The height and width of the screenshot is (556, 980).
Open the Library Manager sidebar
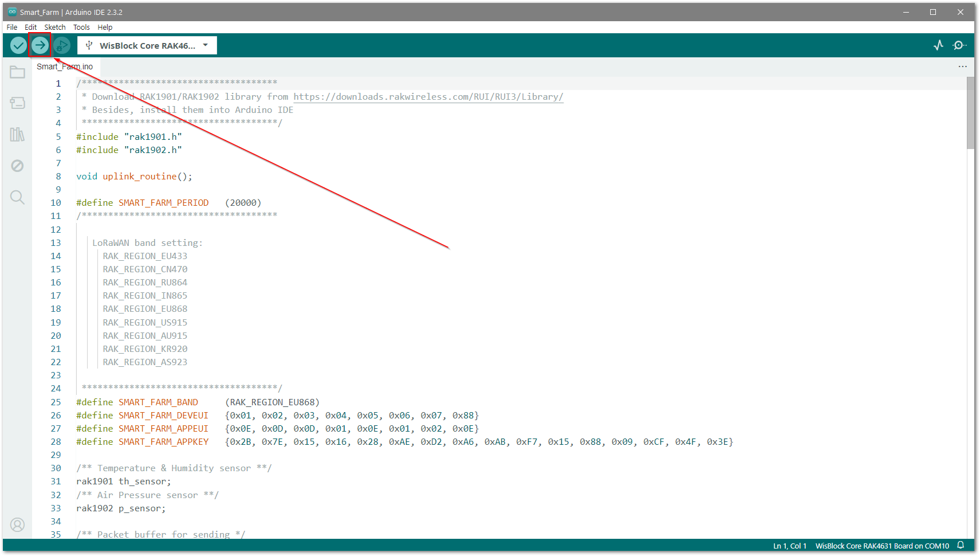[18, 135]
